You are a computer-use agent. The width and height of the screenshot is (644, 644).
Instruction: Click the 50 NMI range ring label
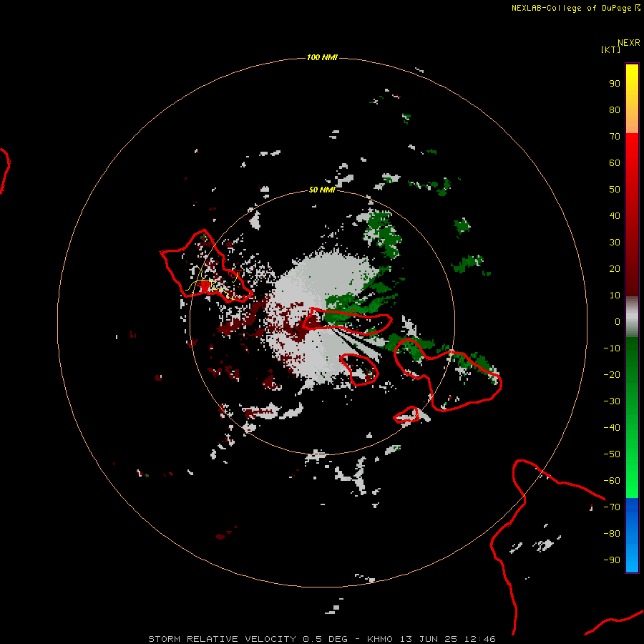click(x=322, y=190)
